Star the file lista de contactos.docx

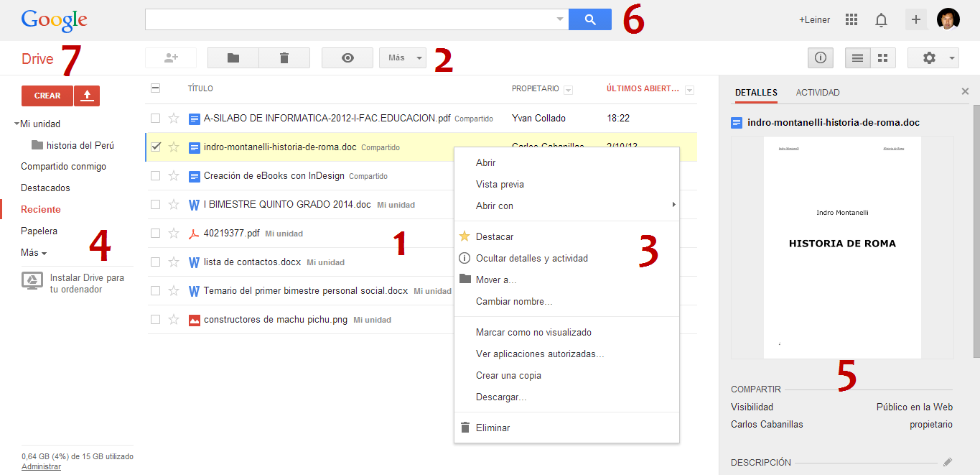(x=174, y=262)
